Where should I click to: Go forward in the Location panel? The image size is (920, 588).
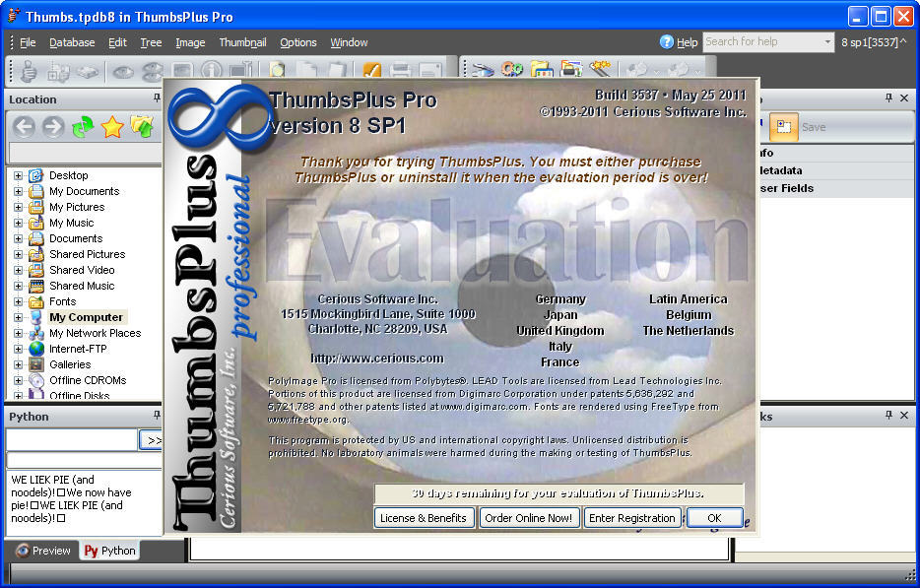[53, 126]
